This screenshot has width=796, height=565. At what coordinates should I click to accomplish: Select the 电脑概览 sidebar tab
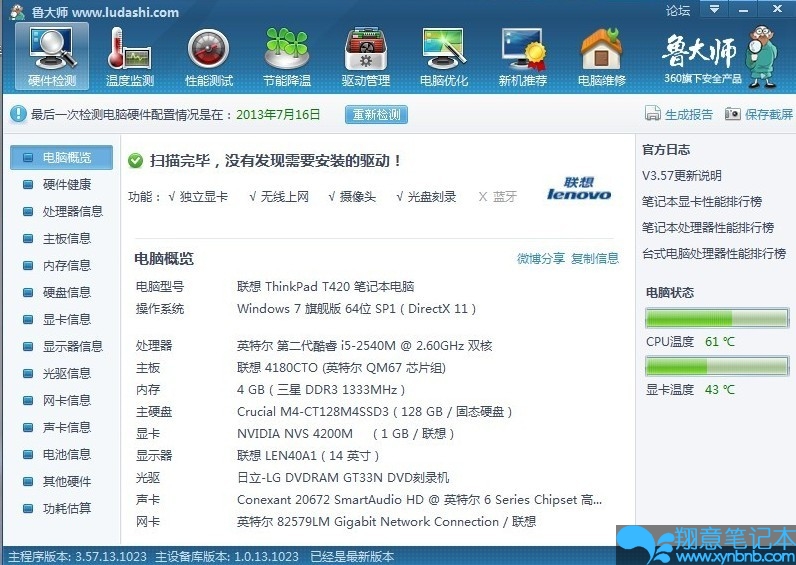point(61,157)
